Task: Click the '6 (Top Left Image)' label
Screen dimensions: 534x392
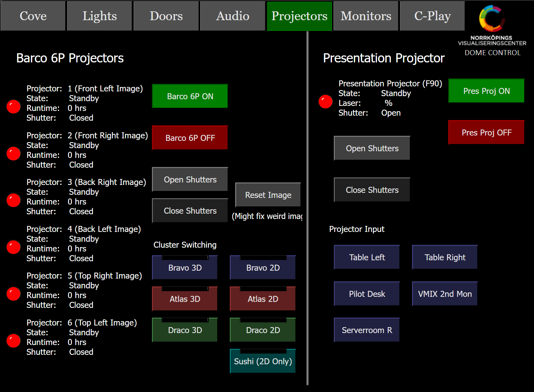Action: point(102,323)
